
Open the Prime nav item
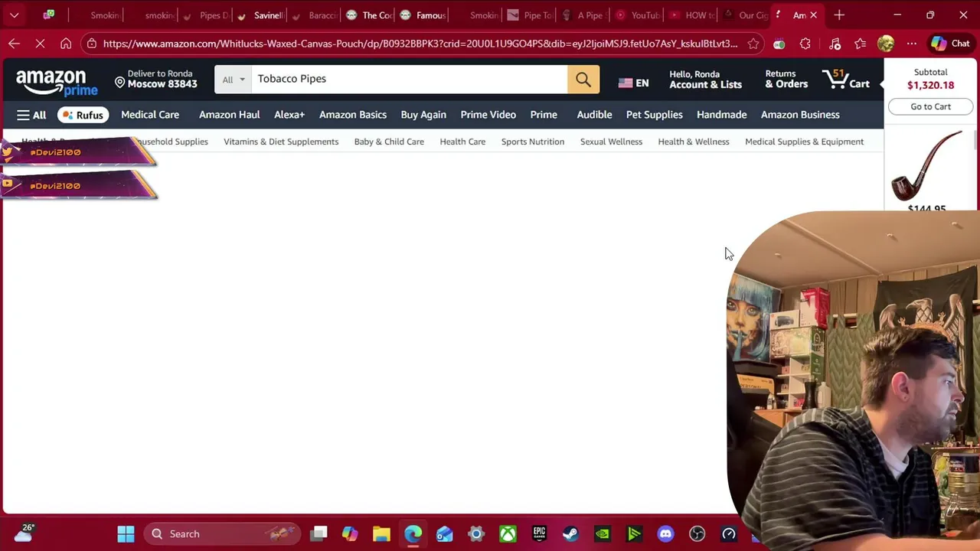544,115
